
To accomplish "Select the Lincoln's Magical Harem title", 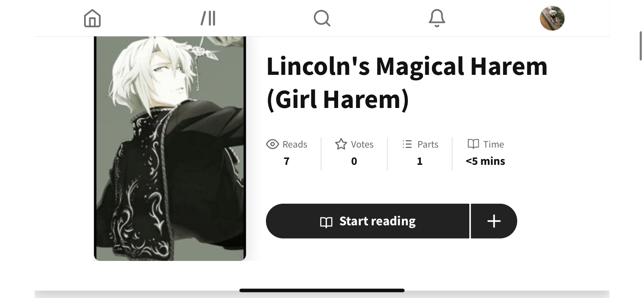I will (x=407, y=83).
